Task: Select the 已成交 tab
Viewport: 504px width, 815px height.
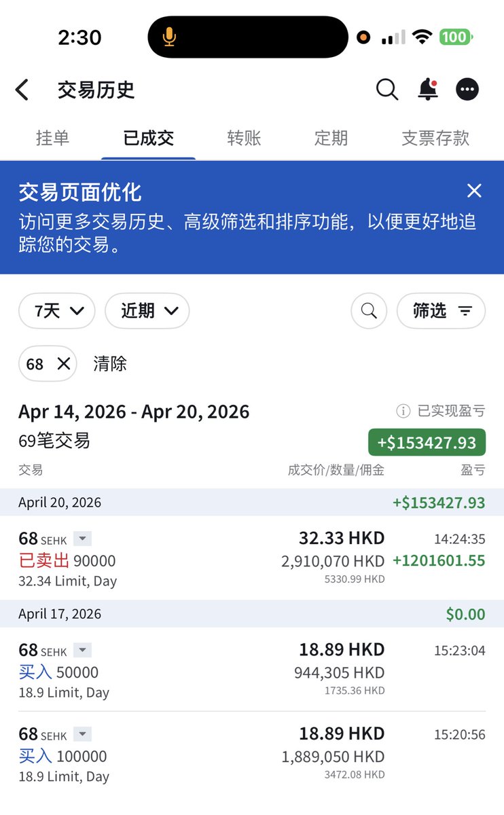Action: [149, 138]
